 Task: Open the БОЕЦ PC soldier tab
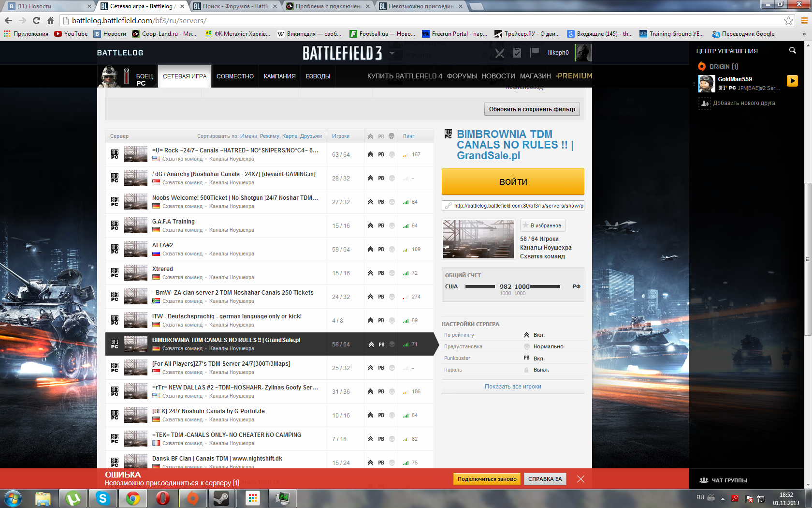[x=127, y=76]
